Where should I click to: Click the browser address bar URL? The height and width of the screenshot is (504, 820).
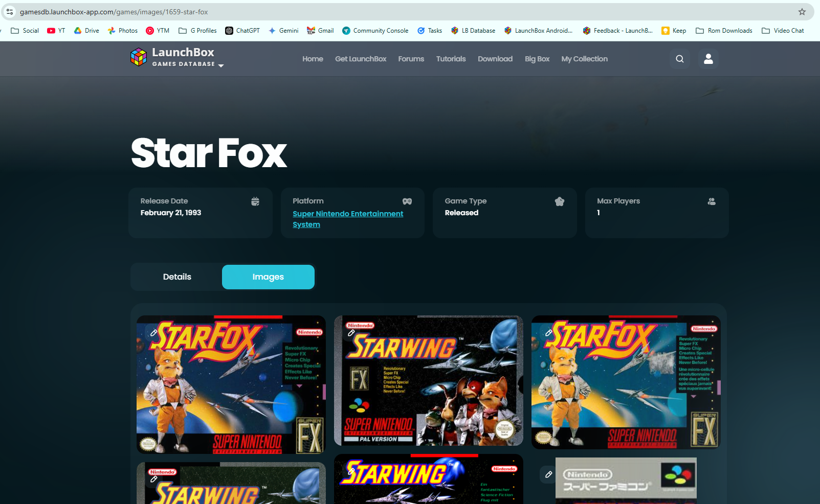tap(114, 12)
